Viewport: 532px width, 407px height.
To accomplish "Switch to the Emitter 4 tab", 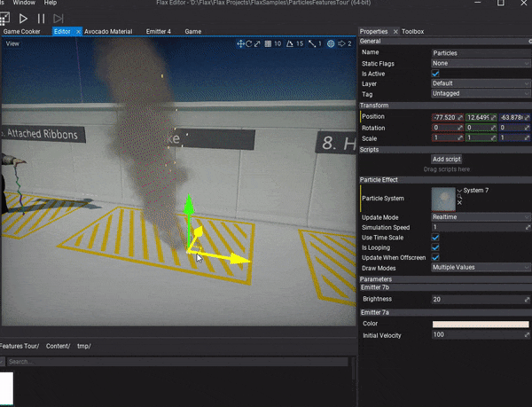I will tap(159, 32).
